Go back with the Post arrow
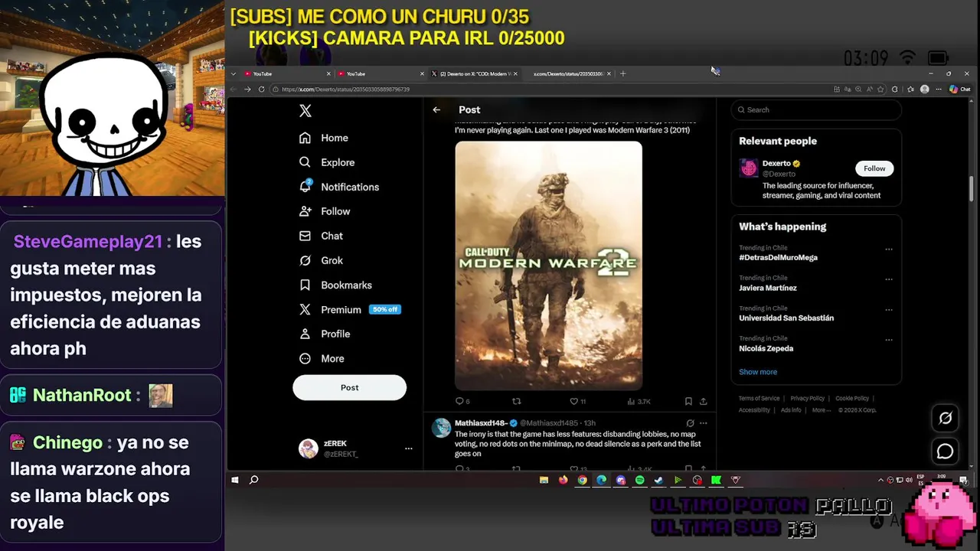 pos(436,109)
